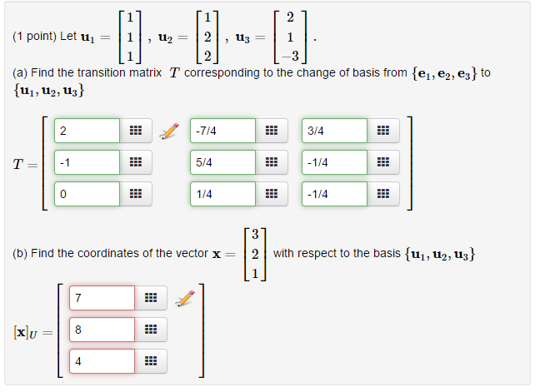
Task: Focus the matrix cell containing 3/4
Action: tap(334, 131)
